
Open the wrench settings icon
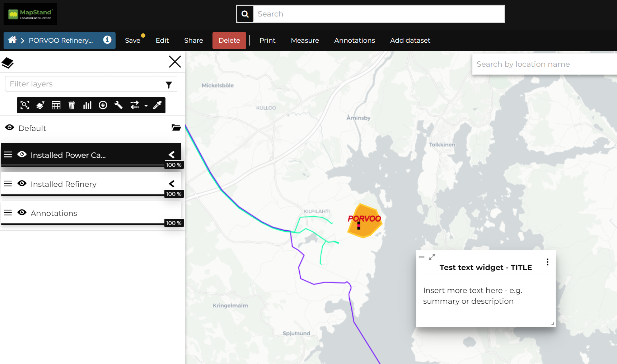tap(118, 105)
